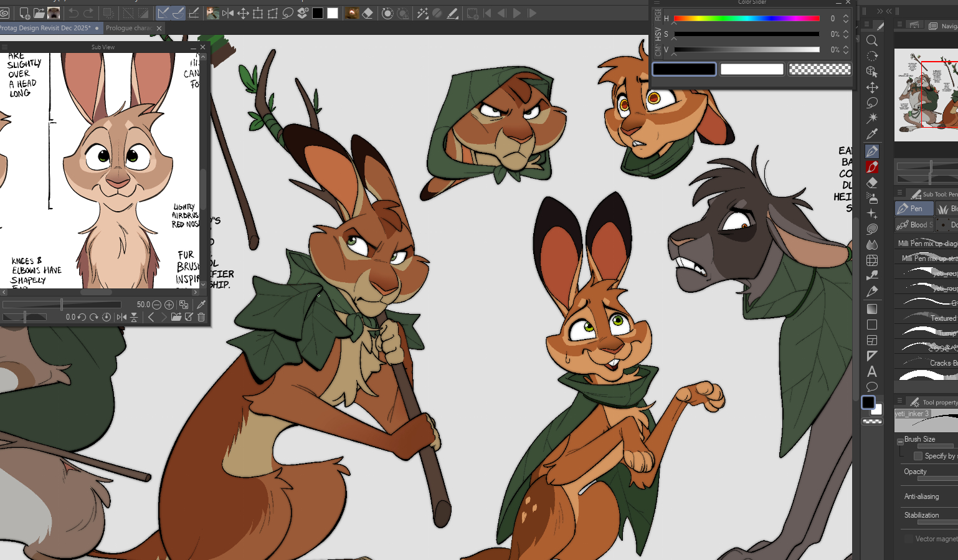Image resolution: width=958 pixels, height=560 pixels.
Task: Click the Hue slider in the Color Slider panel
Action: (x=746, y=19)
